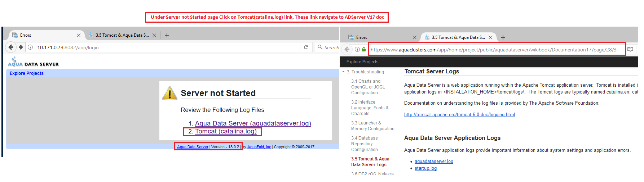Open 3.1 Charts and OpenGL or JOGL Configuration
The width and height of the screenshot is (644, 182).
tap(368, 87)
